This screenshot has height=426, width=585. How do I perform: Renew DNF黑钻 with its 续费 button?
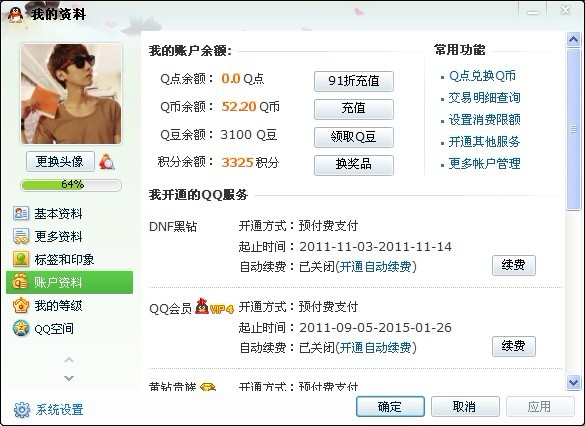514,265
